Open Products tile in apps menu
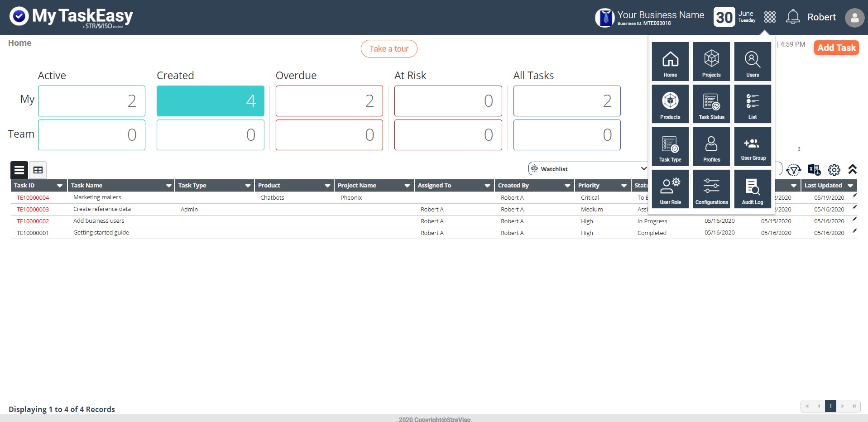Image resolution: width=868 pixels, height=422 pixels. click(x=670, y=104)
